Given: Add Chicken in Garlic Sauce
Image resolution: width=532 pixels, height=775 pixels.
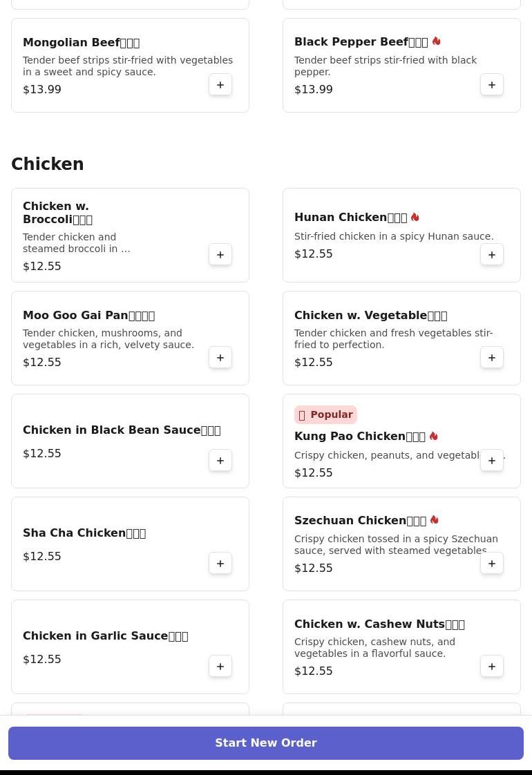Looking at the screenshot, I should point(220,667).
